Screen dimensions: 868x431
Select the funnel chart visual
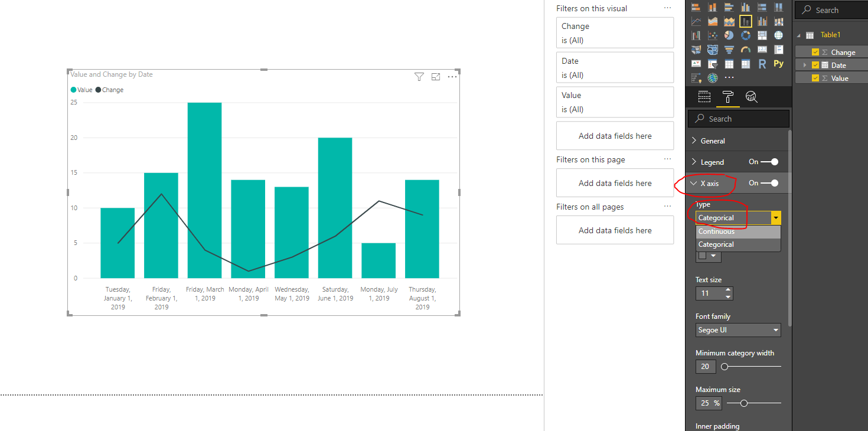click(x=729, y=50)
